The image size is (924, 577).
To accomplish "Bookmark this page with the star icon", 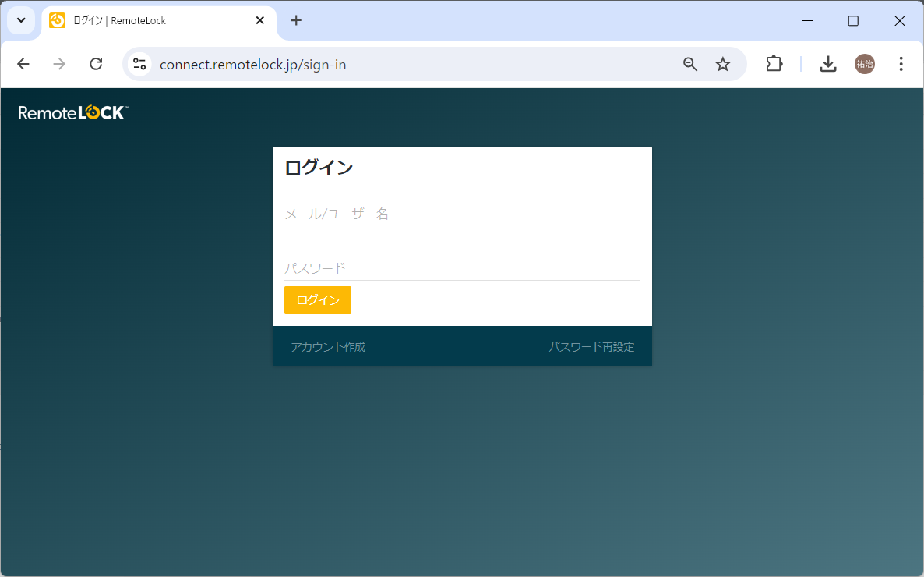I will [x=722, y=64].
